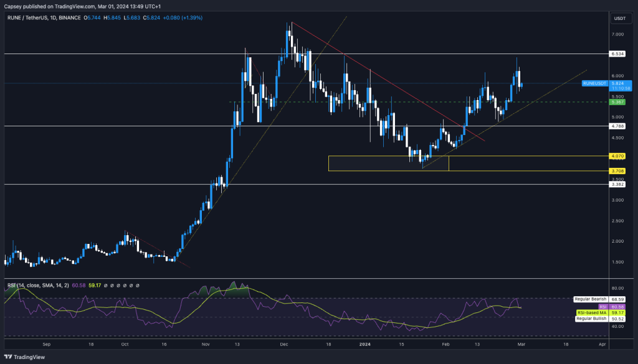Image resolution: width=638 pixels, height=364 pixels.
Task: Click the 15 date label on time axis
Action: [401, 345]
